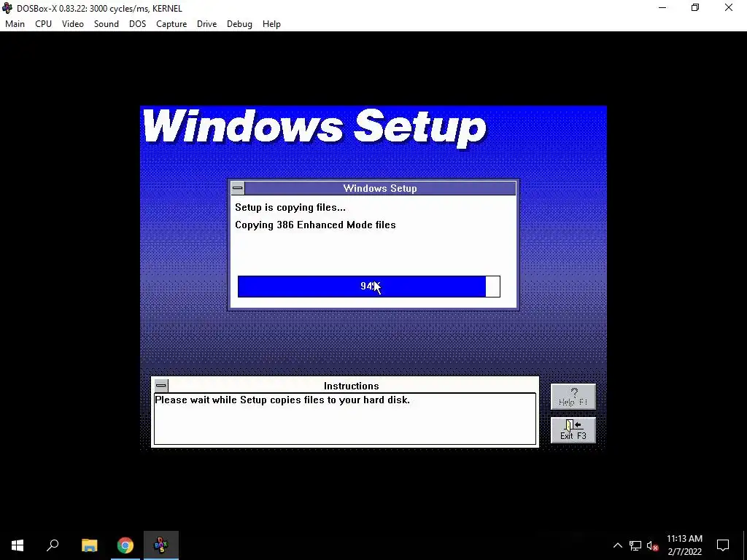The image size is (747, 560).
Task: Click the file copy progress bar
Action: click(x=368, y=287)
